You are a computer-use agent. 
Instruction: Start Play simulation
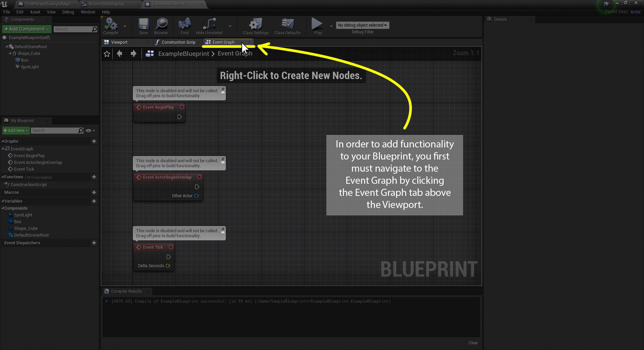tap(318, 26)
